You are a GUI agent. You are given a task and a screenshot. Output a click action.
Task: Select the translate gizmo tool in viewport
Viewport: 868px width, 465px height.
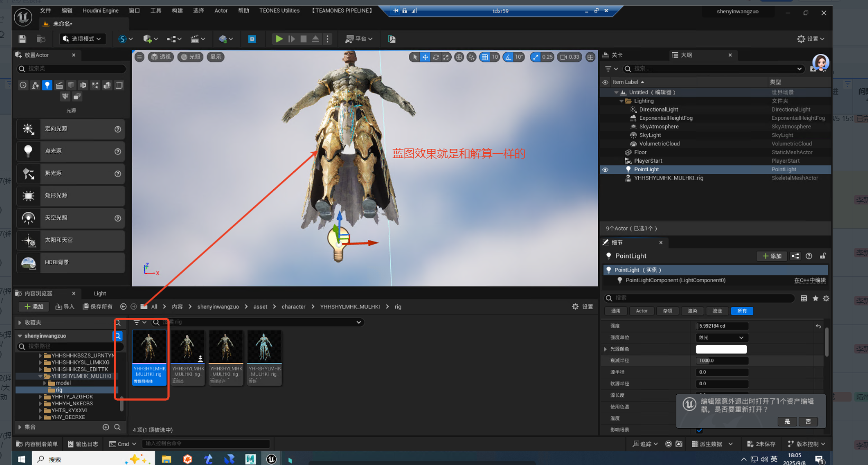point(425,57)
